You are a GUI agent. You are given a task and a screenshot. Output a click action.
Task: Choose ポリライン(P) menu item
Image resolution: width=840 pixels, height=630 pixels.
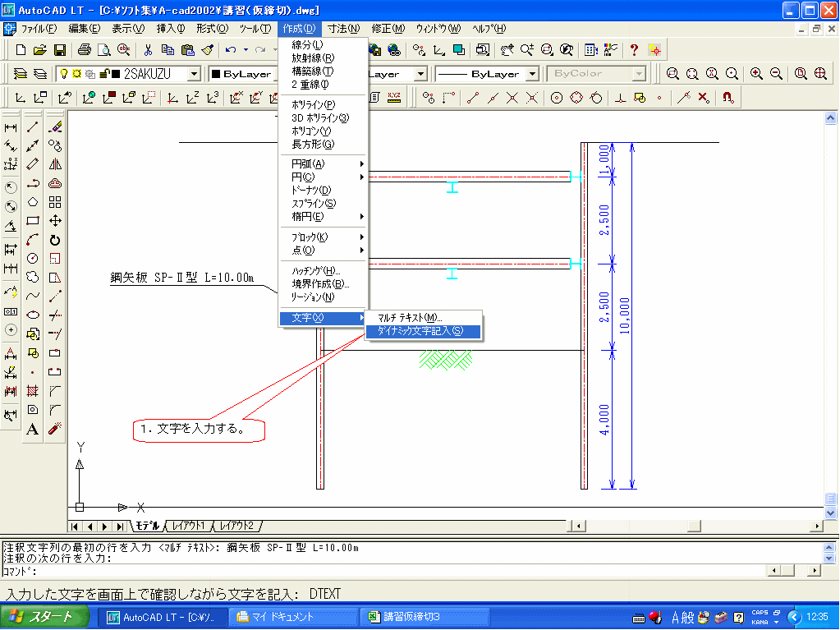tap(323, 105)
